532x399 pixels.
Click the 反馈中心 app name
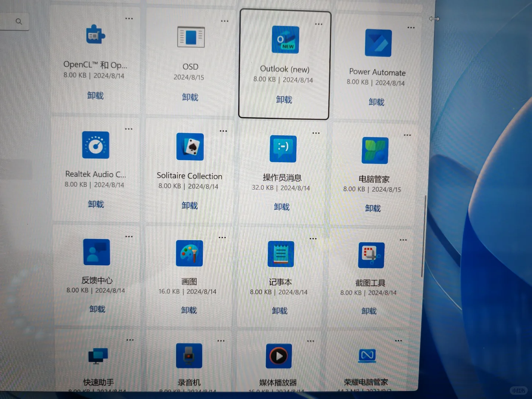pos(97,280)
